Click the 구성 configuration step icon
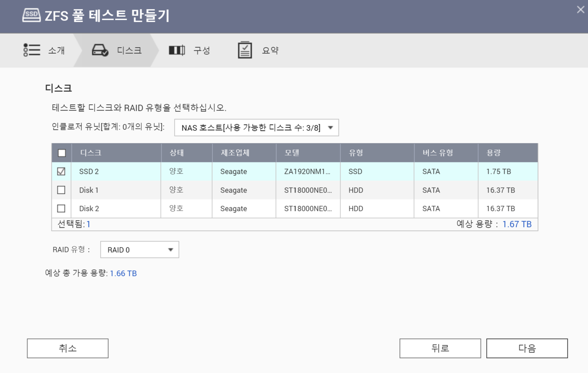 click(x=176, y=50)
